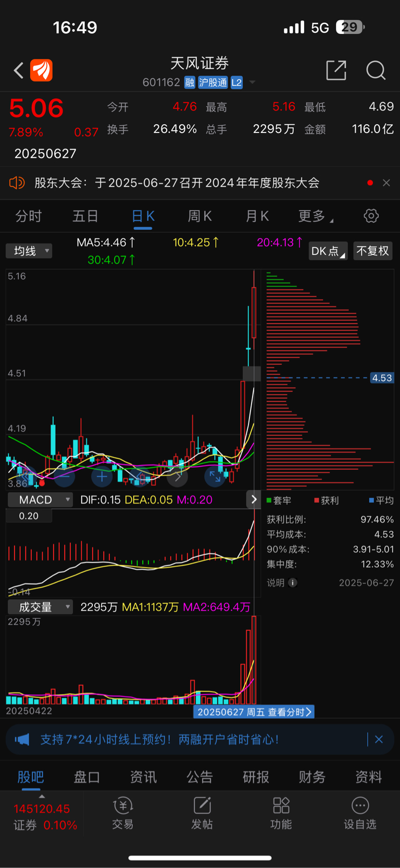Zoom out chart with minus button
The image size is (400, 868).
click(64, 476)
